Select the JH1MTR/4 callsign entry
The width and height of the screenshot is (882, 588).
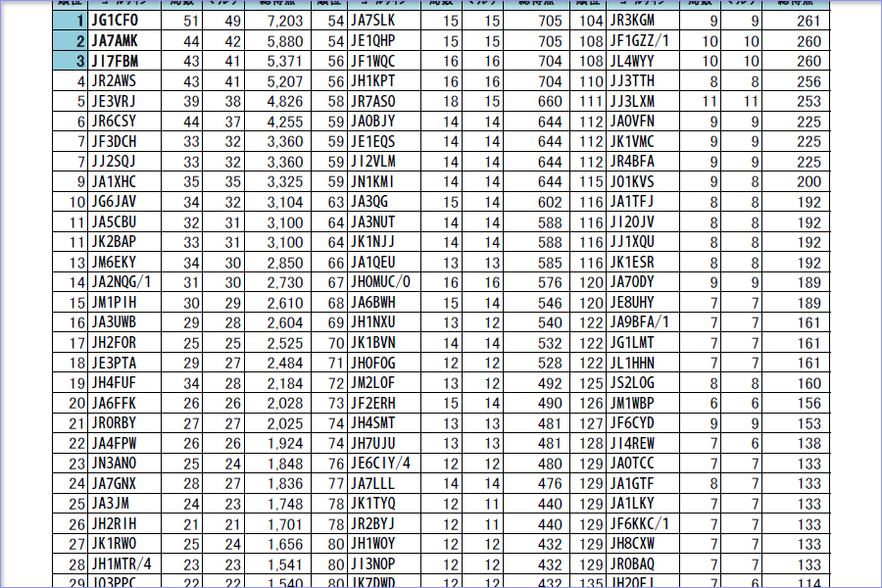coord(122,564)
